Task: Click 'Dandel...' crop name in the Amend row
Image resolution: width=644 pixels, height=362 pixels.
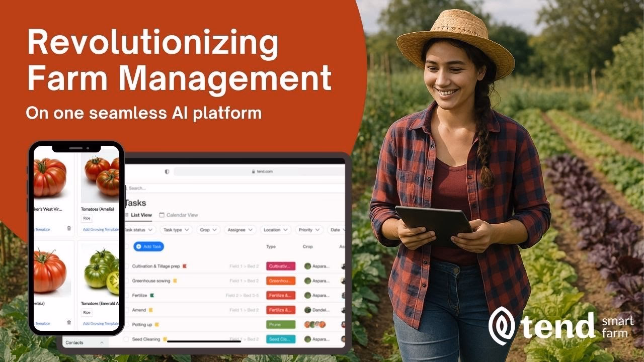Action: [x=321, y=310]
